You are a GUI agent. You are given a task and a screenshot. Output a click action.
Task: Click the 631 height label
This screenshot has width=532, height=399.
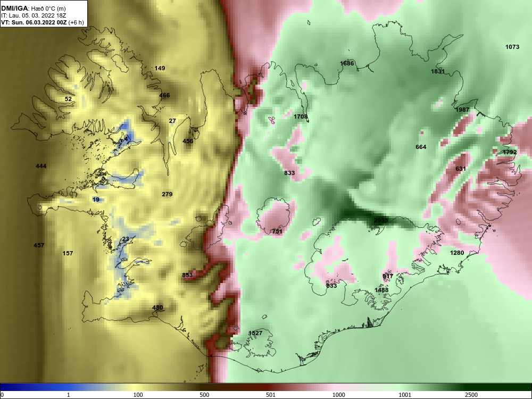coord(461,169)
